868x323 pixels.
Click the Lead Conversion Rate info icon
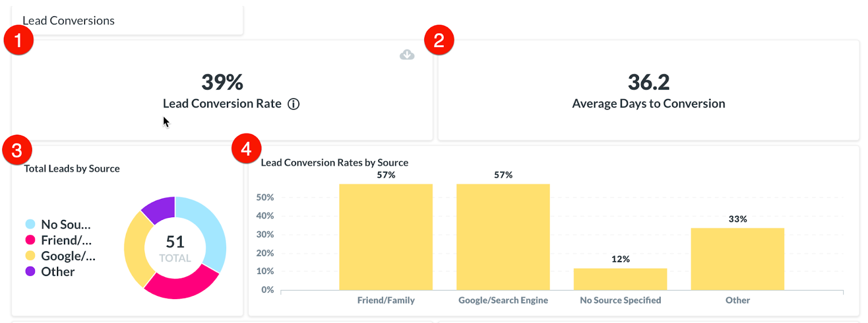[293, 104]
